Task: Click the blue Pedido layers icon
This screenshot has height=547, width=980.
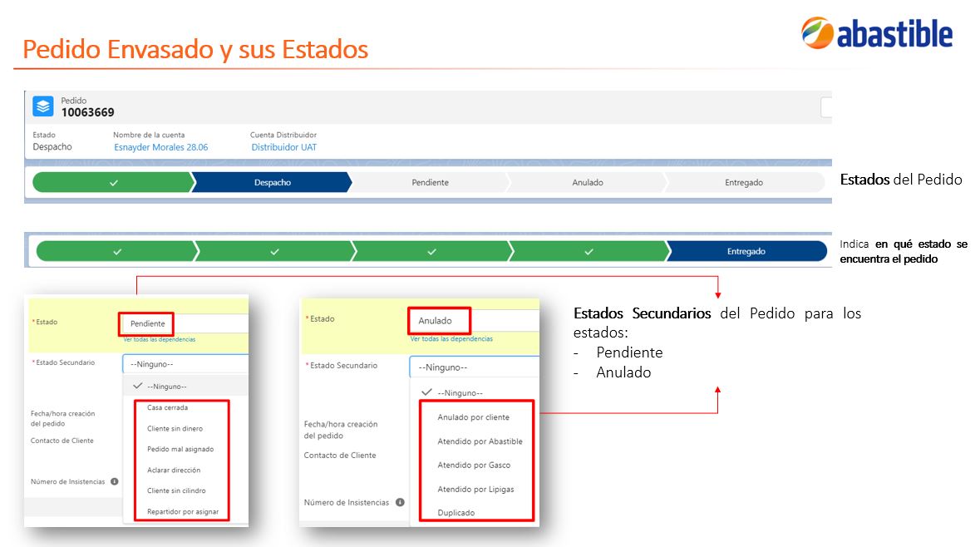Action: coord(43,106)
